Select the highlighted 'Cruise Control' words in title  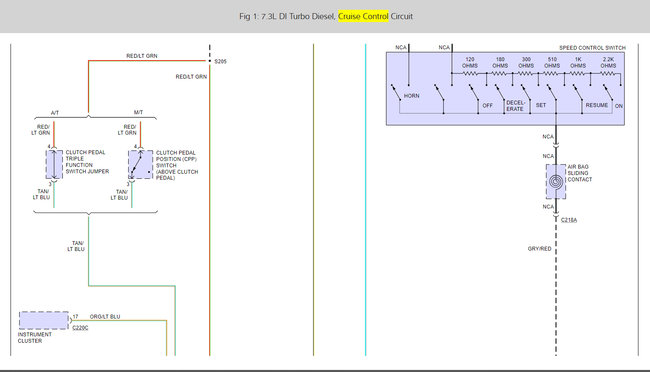tap(363, 16)
